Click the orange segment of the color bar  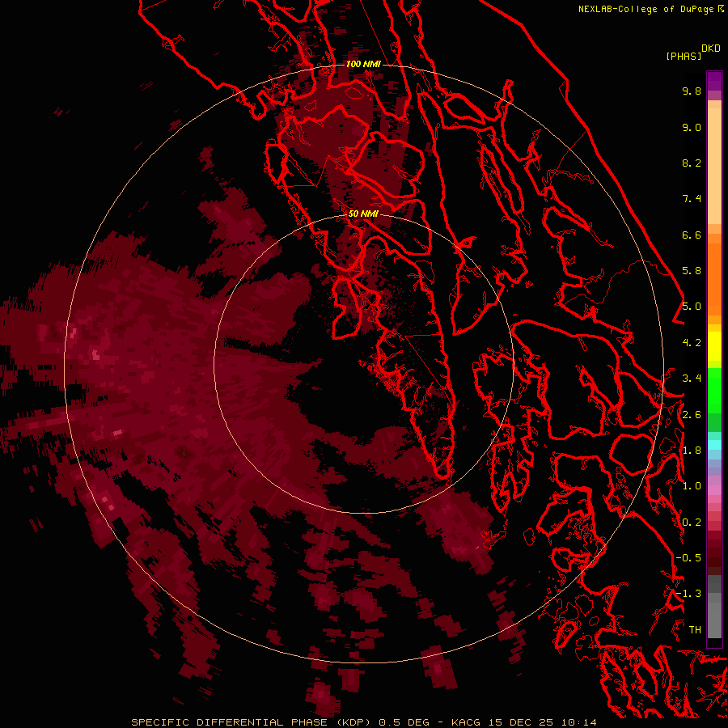point(714,278)
